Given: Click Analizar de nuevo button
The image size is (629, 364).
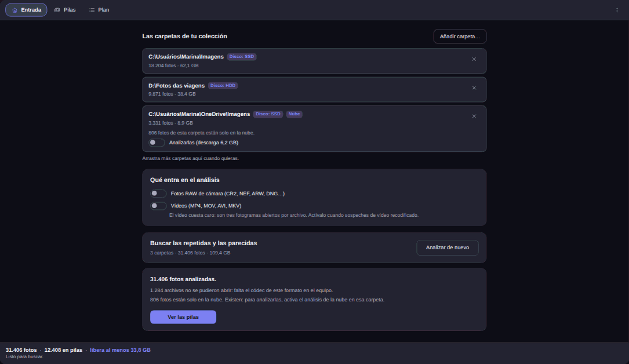Looking at the screenshot, I should [x=448, y=247].
